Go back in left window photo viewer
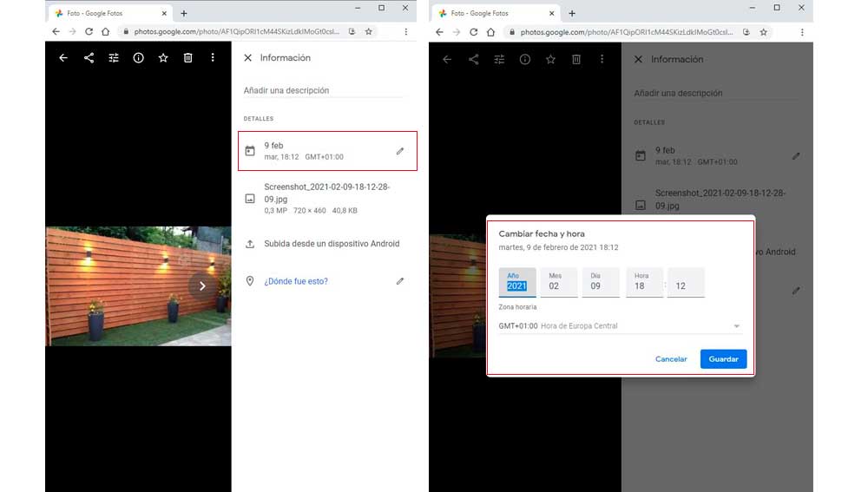The height and width of the screenshot is (492, 868). tap(63, 57)
